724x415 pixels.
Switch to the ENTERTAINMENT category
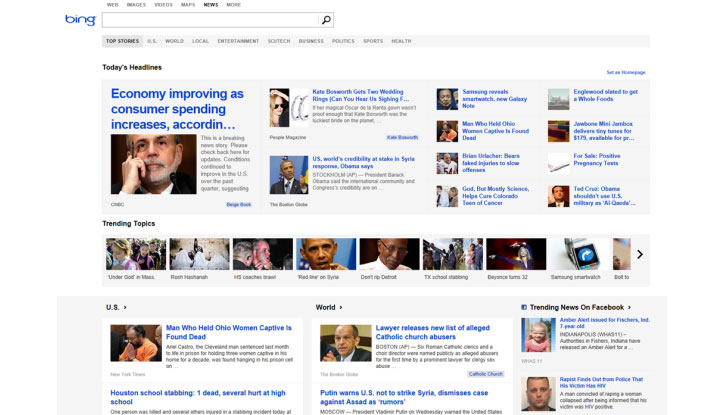click(238, 41)
